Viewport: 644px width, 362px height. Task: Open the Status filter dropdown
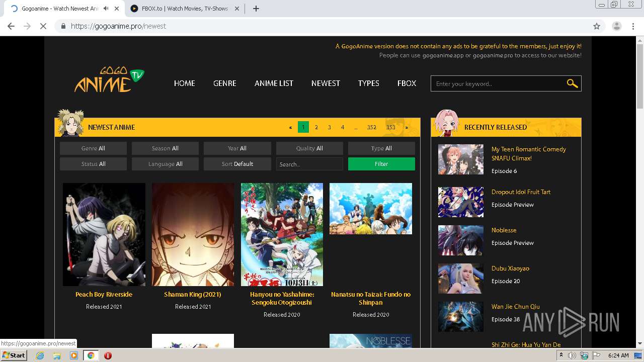tap(93, 164)
